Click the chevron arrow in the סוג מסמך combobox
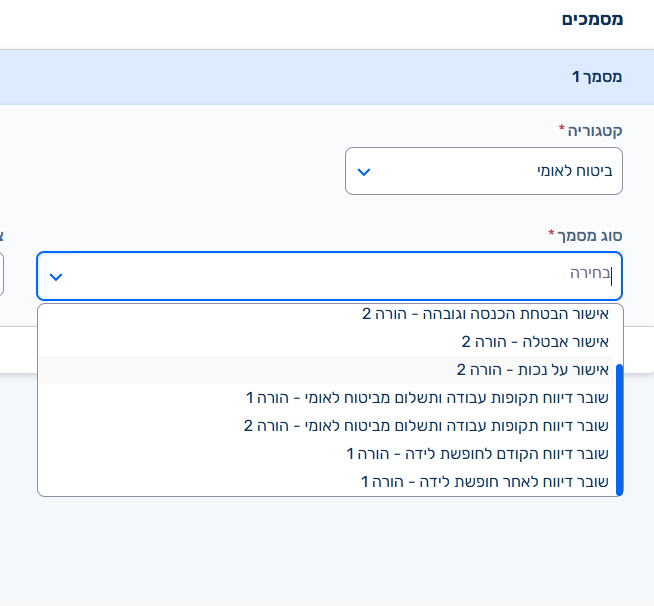 coord(56,276)
